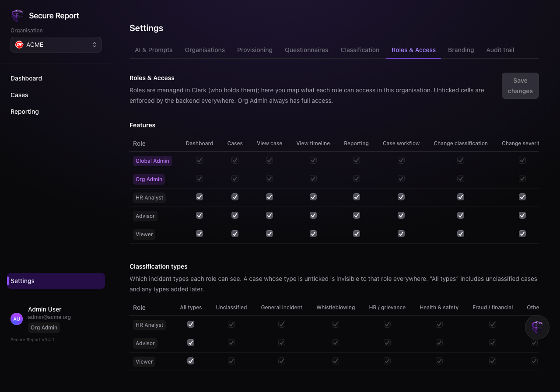Toggle Reporting access for HR Analyst

(357, 197)
